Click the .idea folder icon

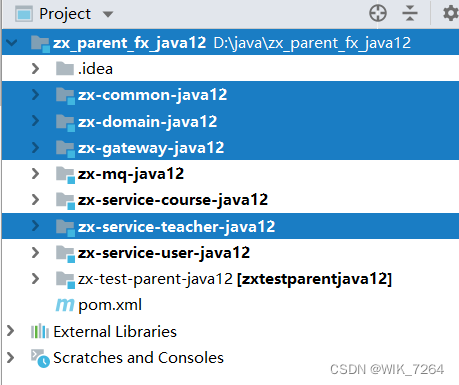[x=65, y=69]
